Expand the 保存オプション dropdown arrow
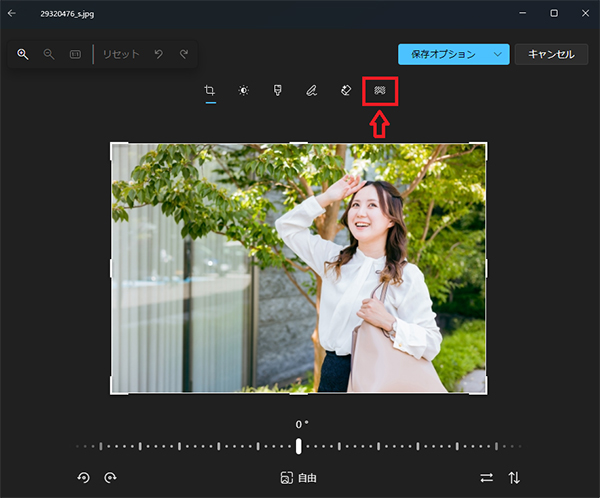 [x=497, y=54]
